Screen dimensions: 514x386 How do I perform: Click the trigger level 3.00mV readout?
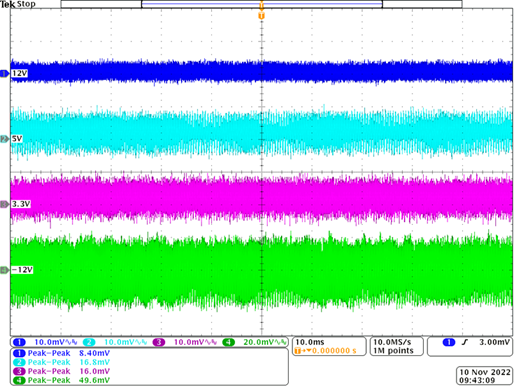pyautogui.click(x=494, y=342)
